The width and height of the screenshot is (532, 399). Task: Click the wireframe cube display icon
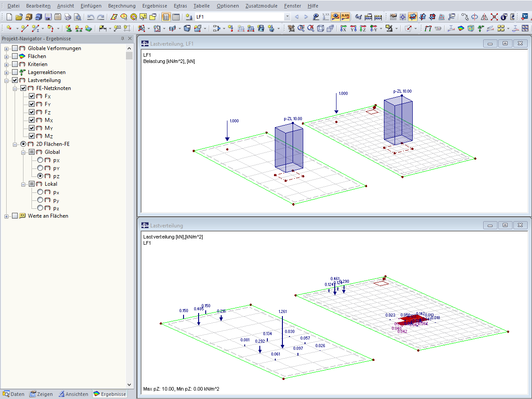[x=321, y=28]
